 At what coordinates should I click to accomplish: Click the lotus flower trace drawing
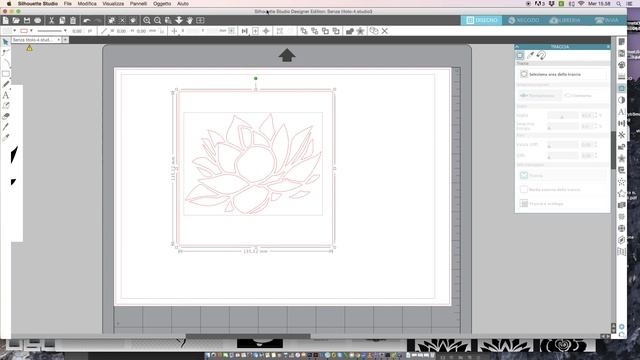253,164
